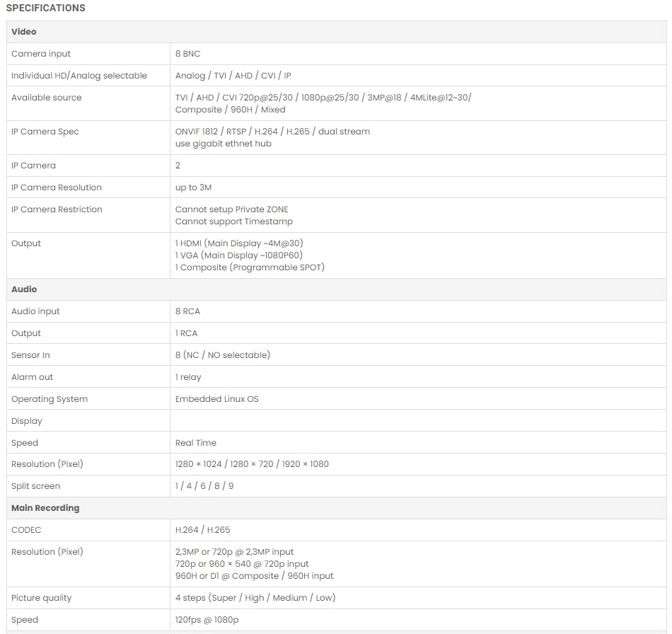Viewport: 672px width, 634px height.
Task: Select the Available source label
Action: (x=47, y=98)
